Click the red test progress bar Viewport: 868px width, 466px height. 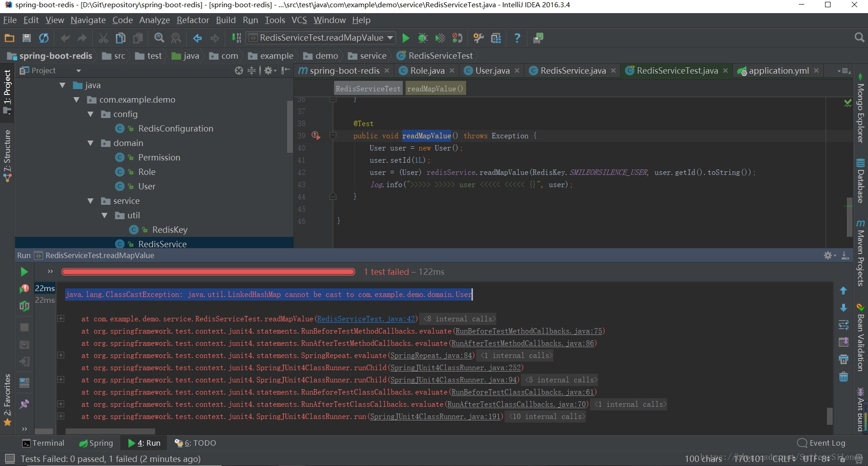click(208, 272)
